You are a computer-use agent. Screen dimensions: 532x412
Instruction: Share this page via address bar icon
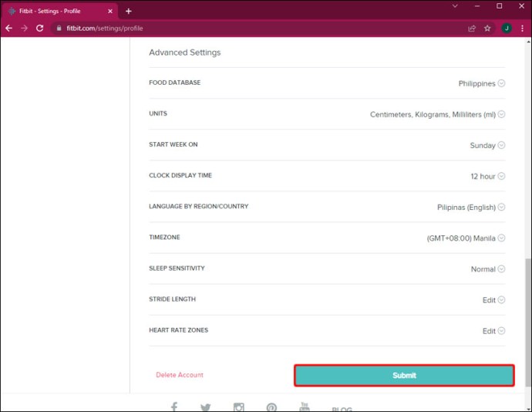pos(472,29)
